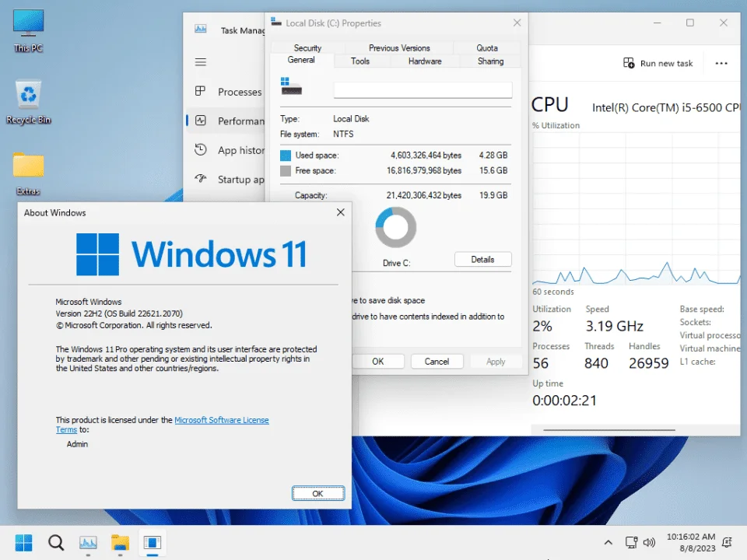
Task: Open This PC desktop icon
Action: pyautogui.click(x=28, y=30)
